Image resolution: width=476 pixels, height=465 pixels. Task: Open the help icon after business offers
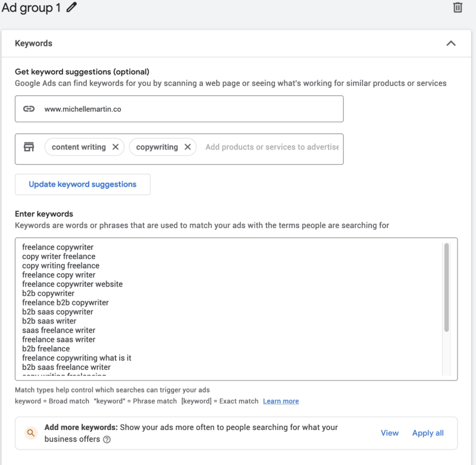[107, 439]
